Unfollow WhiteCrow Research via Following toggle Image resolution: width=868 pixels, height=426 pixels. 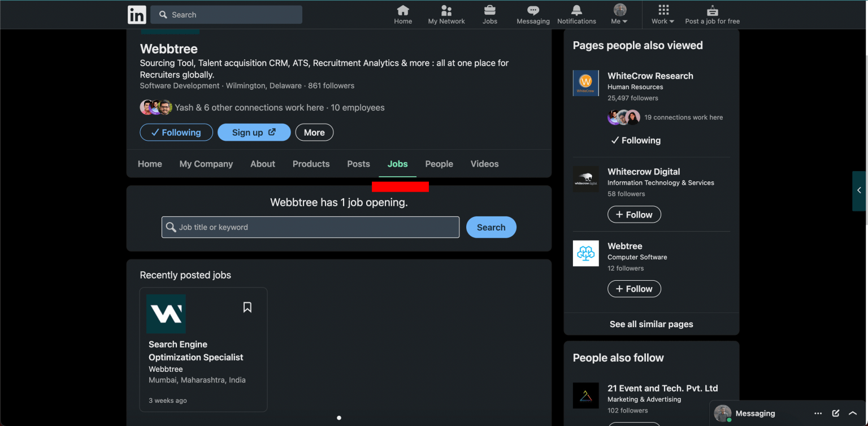click(x=636, y=141)
